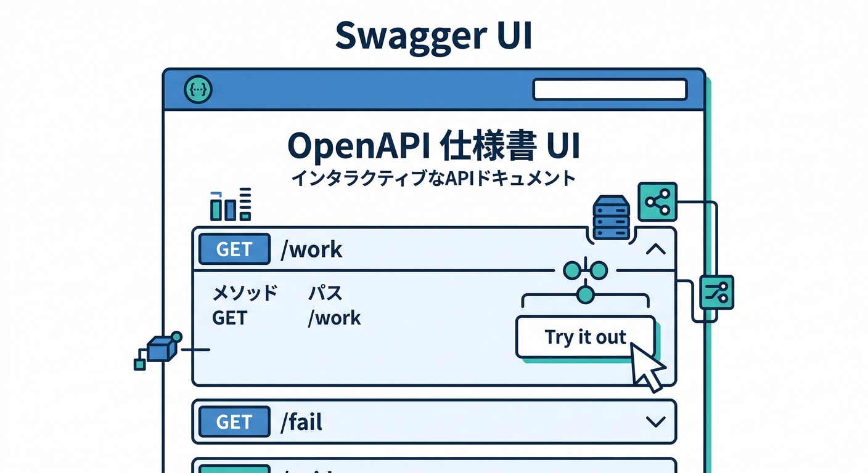Click the /work value under パス
Screen dimensions: 868x473
click(x=334, y=318)
